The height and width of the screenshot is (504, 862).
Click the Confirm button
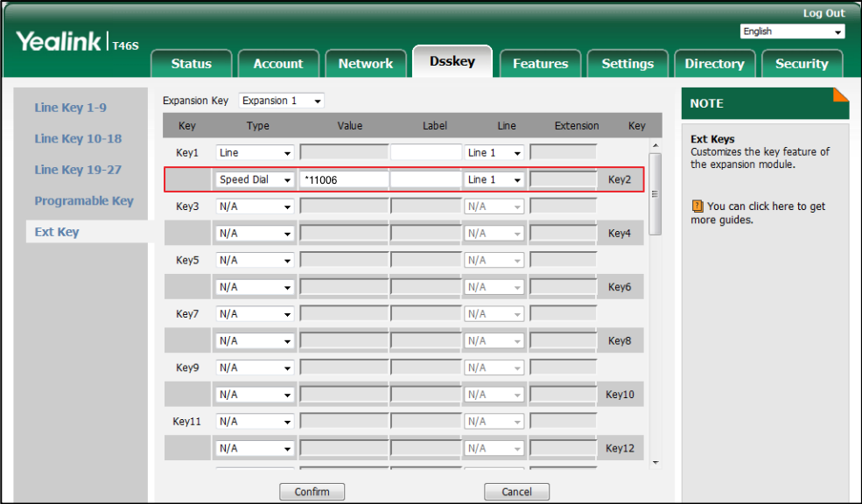click(x=312, y=492)
